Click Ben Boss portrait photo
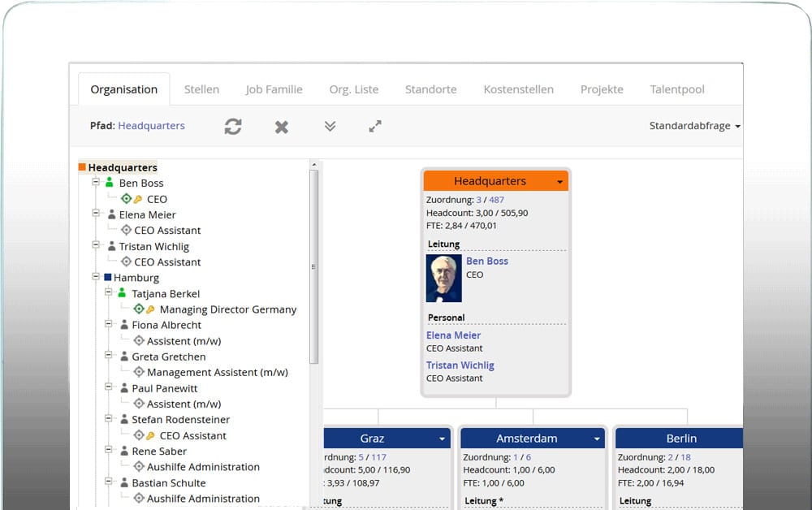Viewport: 812px width, 510px height. click(x=444, y=278)
